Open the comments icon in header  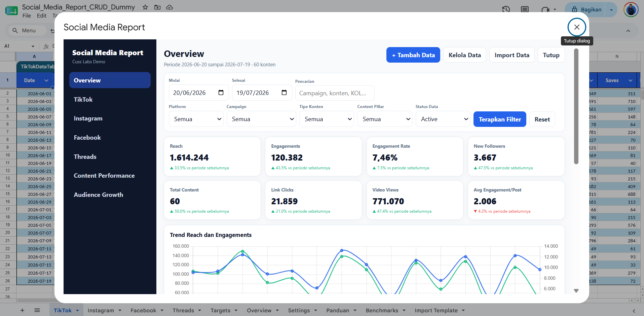click(x=525, y=9)
